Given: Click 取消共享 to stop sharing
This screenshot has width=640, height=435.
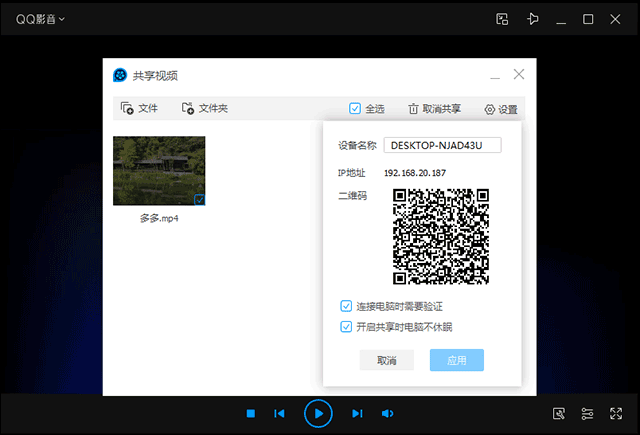Looking at the screenshot, I should 434,109.
